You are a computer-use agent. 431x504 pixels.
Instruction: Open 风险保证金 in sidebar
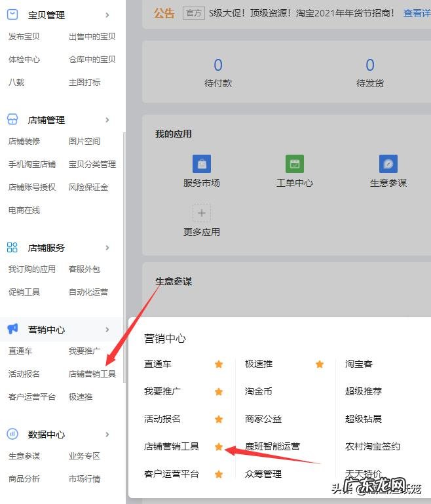[88, 187]
